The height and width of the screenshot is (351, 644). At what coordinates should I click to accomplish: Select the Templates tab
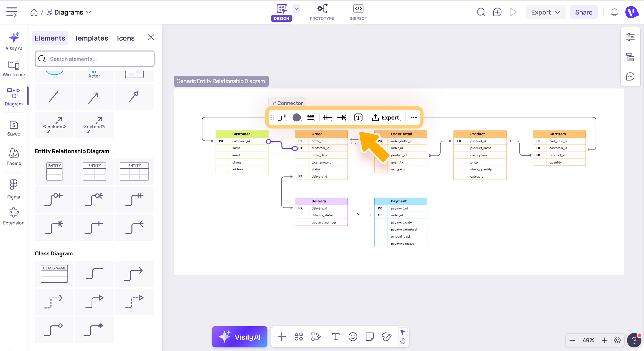pyautogui.click(x=91, y=38)
